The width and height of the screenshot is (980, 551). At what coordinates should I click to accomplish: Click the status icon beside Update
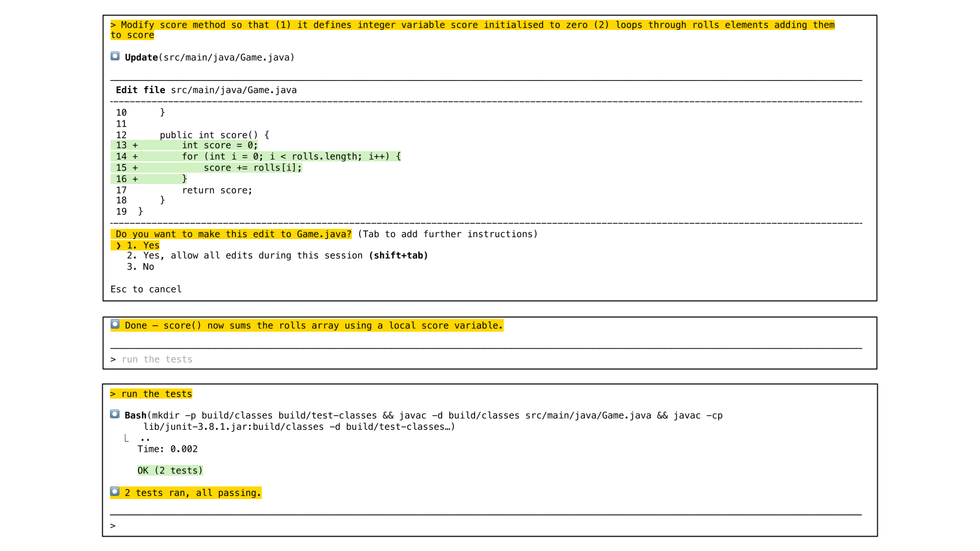[x=115, y=56]
